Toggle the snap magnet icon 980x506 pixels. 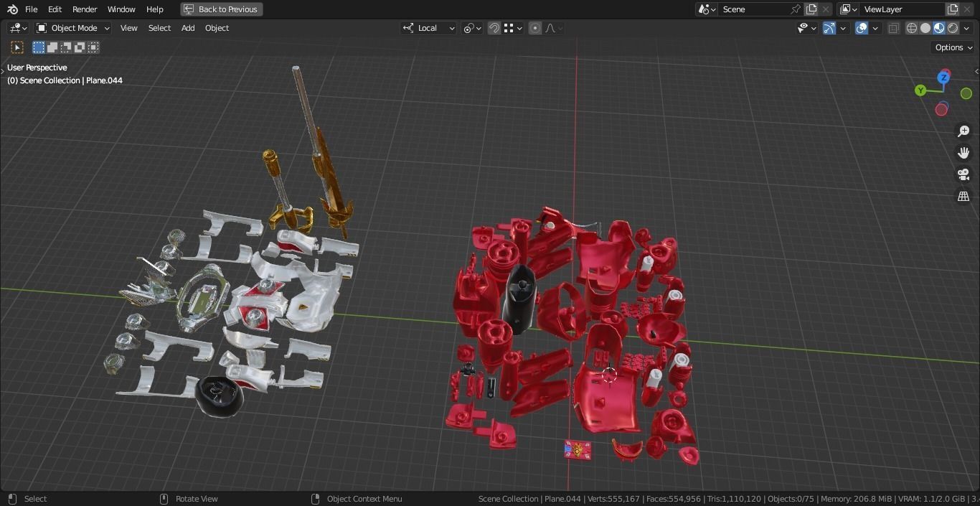click(494, 28)
